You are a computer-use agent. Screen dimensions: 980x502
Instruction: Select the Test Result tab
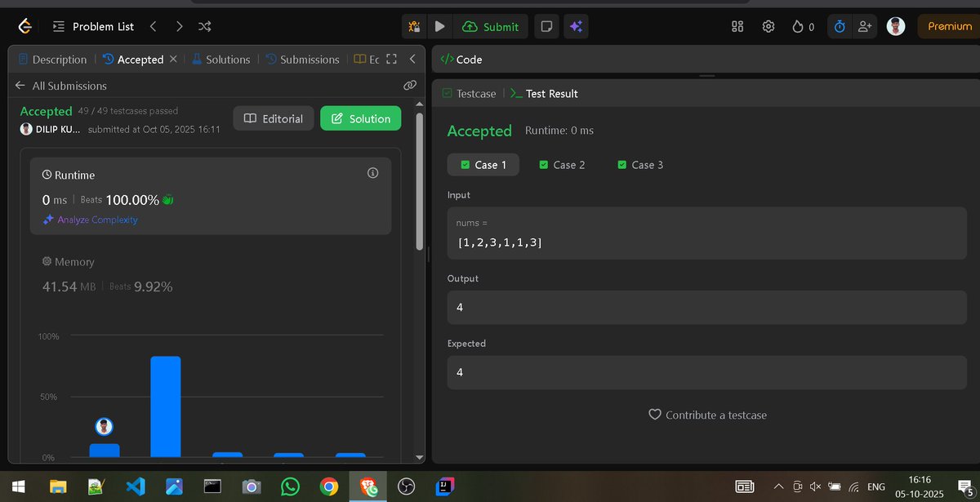tap(544, 94)
